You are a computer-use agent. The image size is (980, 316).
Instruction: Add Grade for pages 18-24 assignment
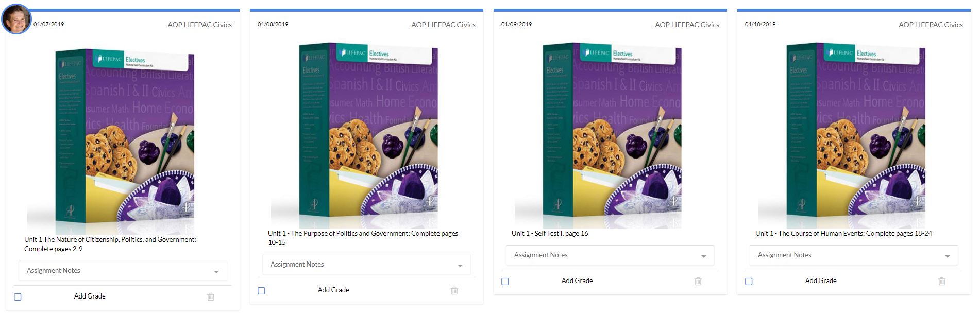821,280
